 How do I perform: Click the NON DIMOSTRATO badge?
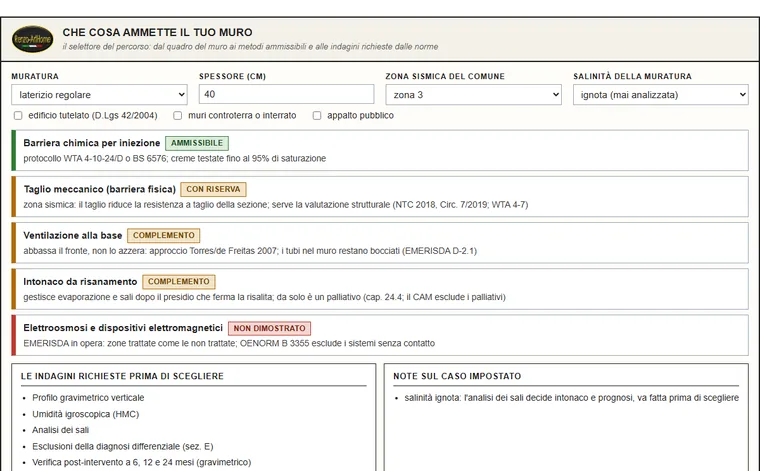coord(269,328)
